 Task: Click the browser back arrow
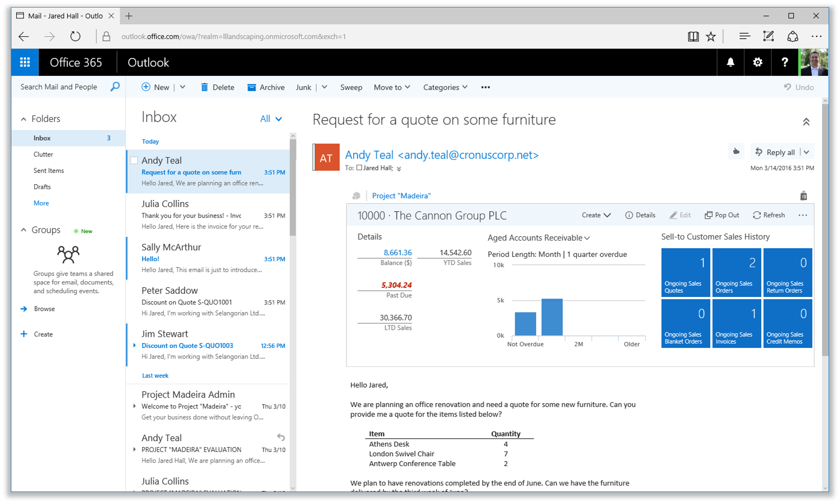[24, 36]
